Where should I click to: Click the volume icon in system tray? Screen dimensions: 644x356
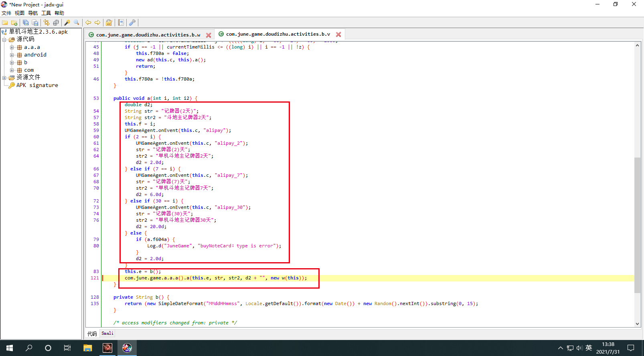(x=579, y=348)
